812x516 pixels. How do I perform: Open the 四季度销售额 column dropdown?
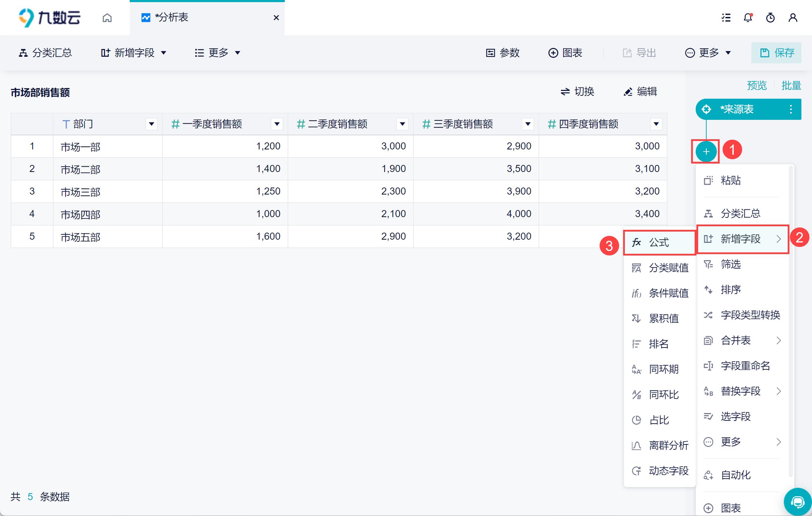(x=656, y=124)
